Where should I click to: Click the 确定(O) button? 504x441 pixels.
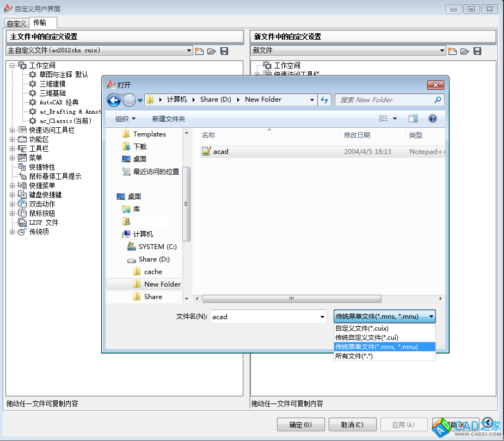pyautogui.click(x=300, y=425)
